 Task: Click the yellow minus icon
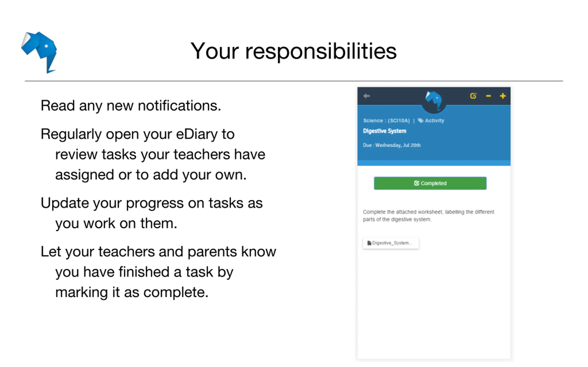click(x=488, y=96)
